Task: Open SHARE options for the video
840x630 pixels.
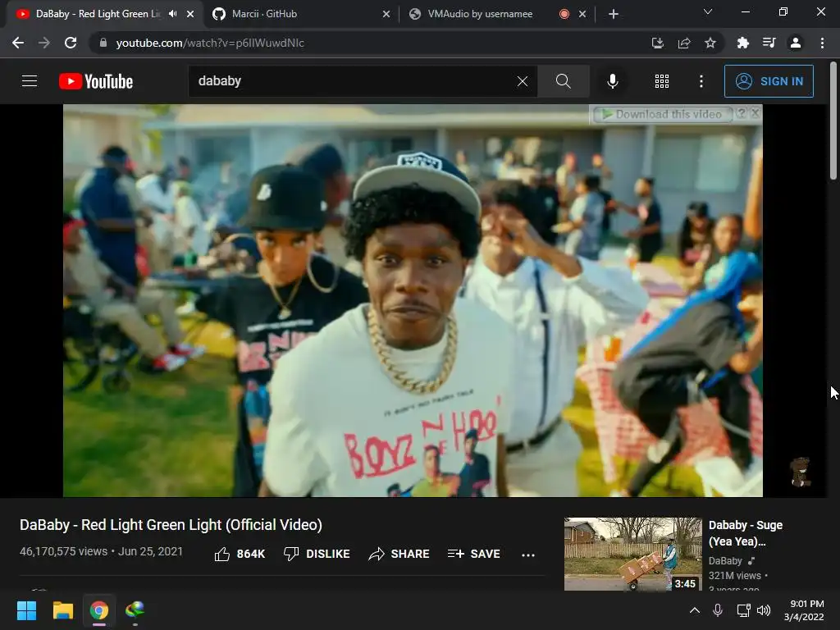Action: [399, 554]
